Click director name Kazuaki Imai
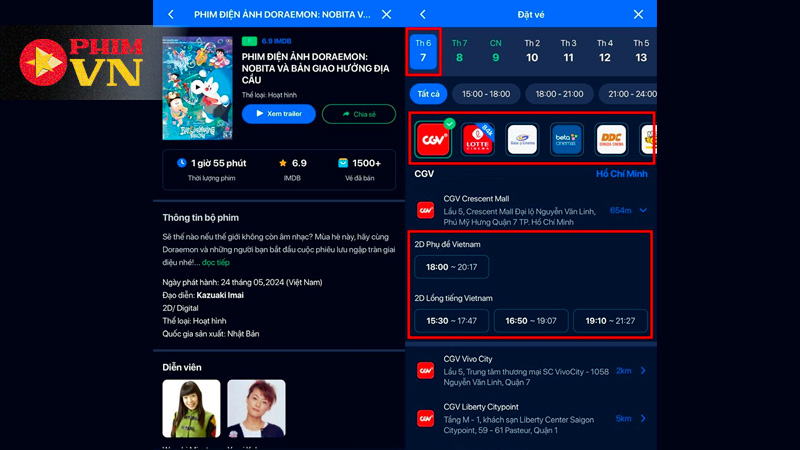Viewport: 800px width, 450px height. tap(220, 295)
